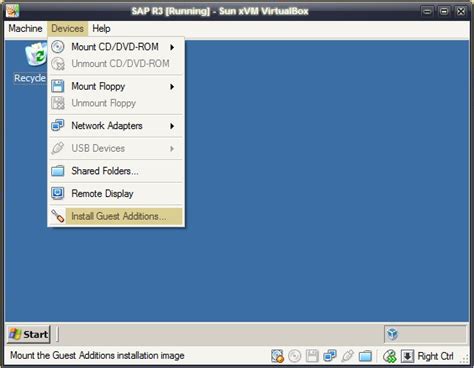474x368 pixels.
Task: Choose Install Guest Additions entry
Action: 116,216
